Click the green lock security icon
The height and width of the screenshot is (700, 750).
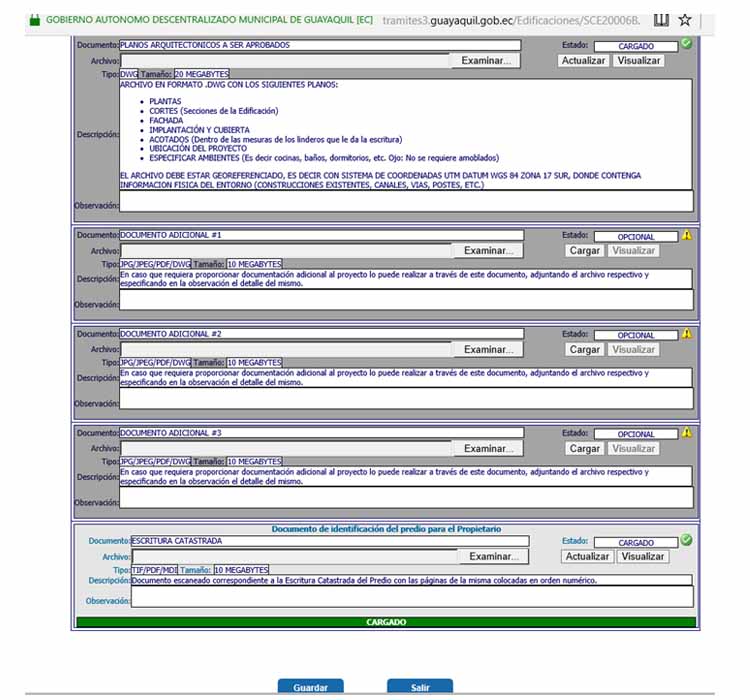tap(34, 20)
